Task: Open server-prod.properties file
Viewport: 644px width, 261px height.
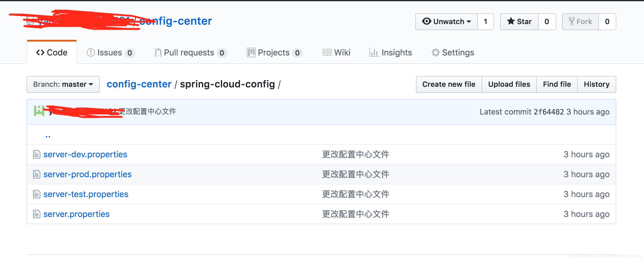Action: (x=87, y=174)
